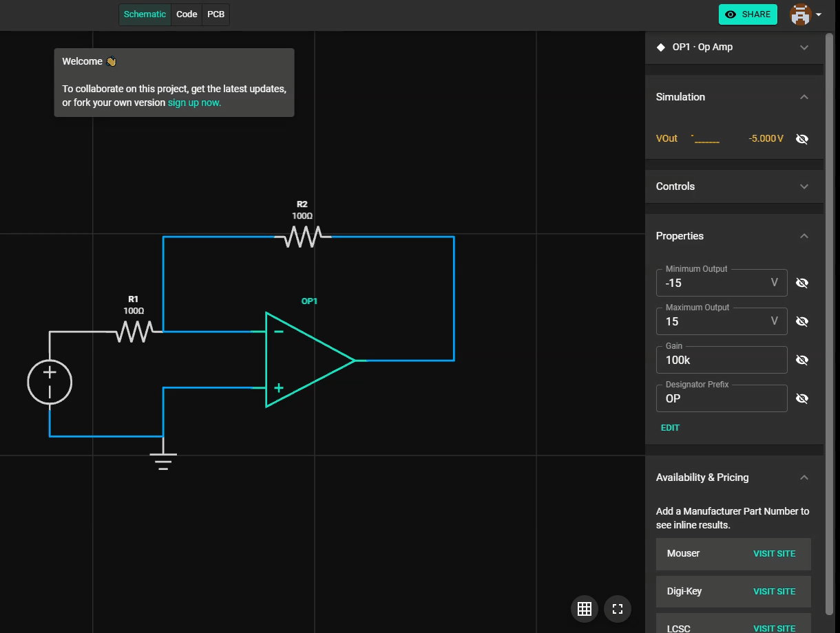
Task: Open the user avatar menu
Action: [806, 14]
